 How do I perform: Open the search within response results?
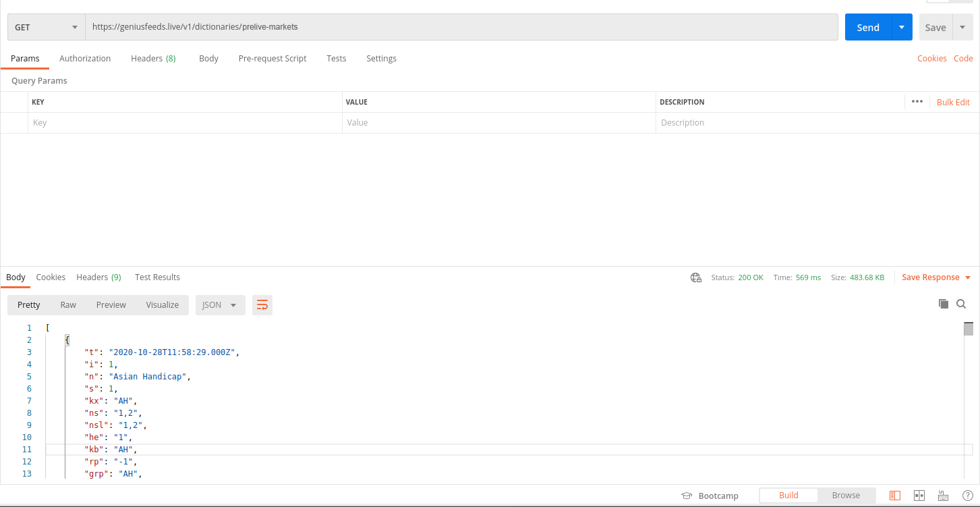[x=960, y=304]
